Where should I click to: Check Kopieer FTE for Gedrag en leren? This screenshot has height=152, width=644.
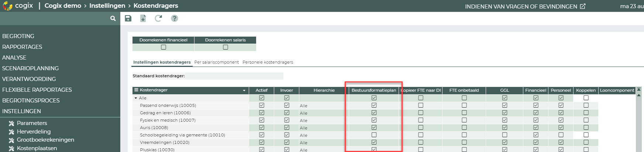click(421, 113)
